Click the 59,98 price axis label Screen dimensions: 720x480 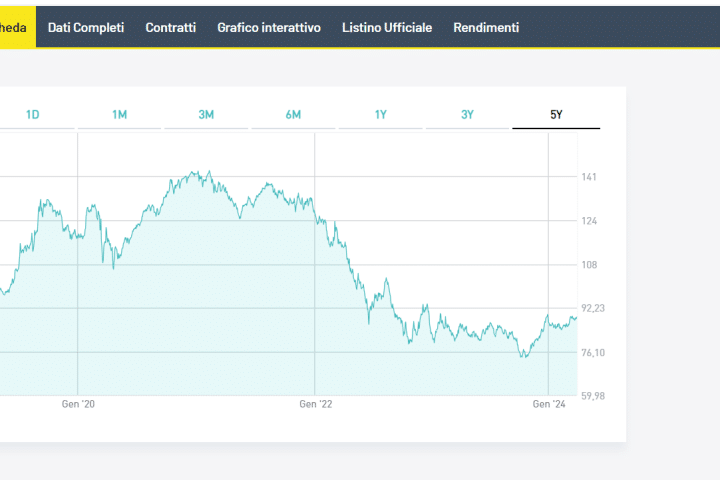click(x=594, y=396)
